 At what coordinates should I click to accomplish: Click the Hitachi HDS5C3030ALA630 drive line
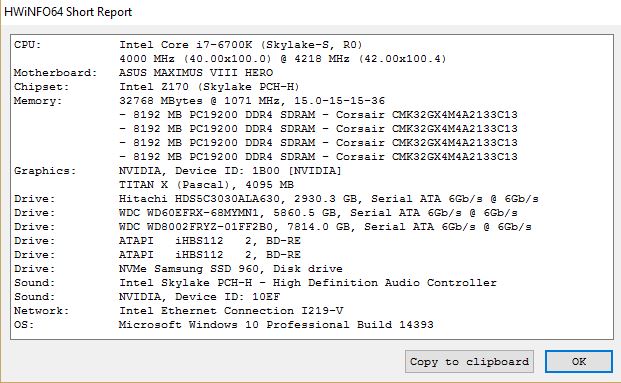pos(329,199)
